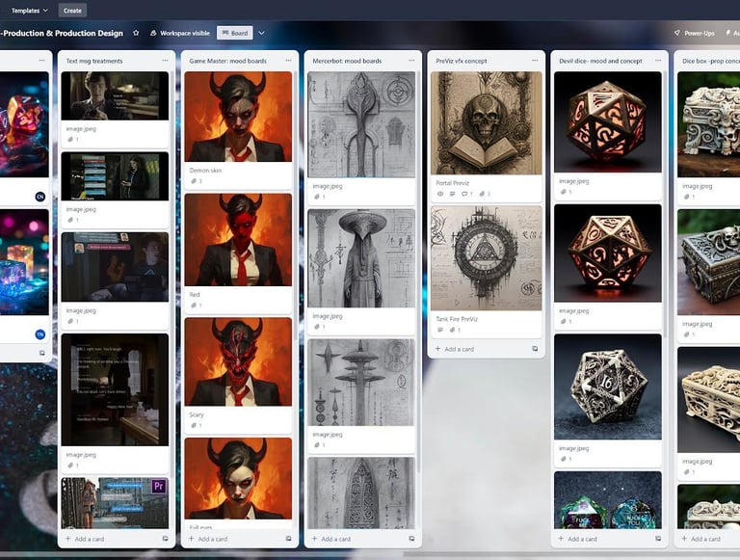Image resolution: width=740 pixels, height=560 pixels.
Task: Click the Scary card title text
Action: click(197, 414)
